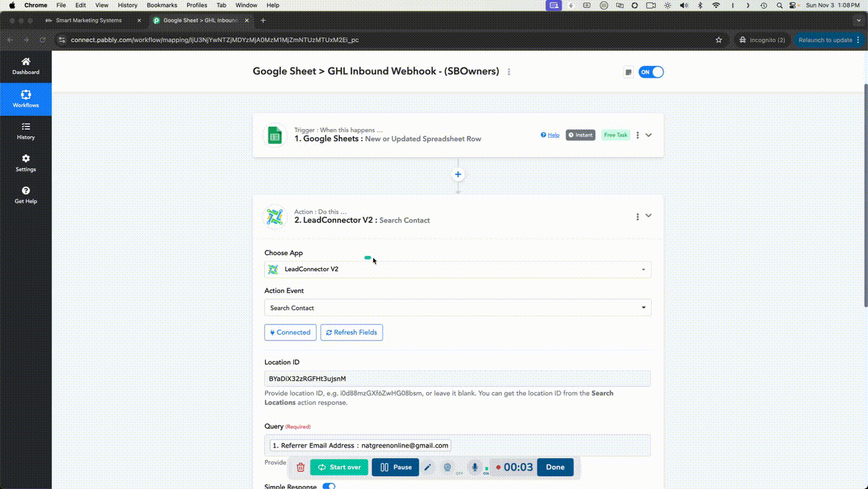Open the Wi-Fi status menu

tap(716, 5)
